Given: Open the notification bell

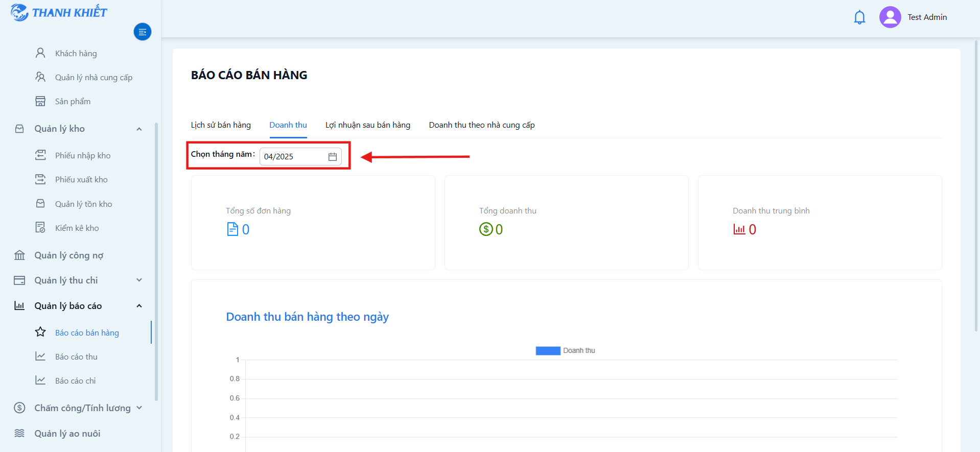Looking at the screenshot, I should tap(859, 17).
